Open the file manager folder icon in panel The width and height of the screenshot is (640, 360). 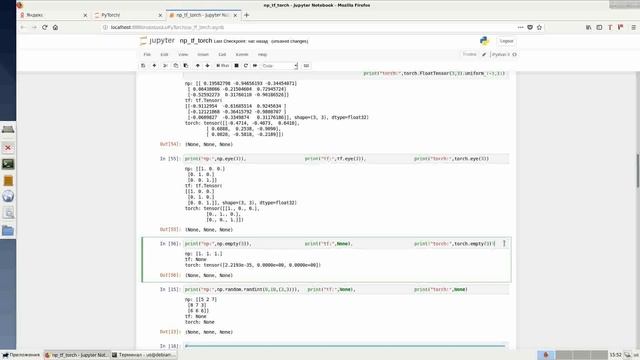tap(8, 231)
